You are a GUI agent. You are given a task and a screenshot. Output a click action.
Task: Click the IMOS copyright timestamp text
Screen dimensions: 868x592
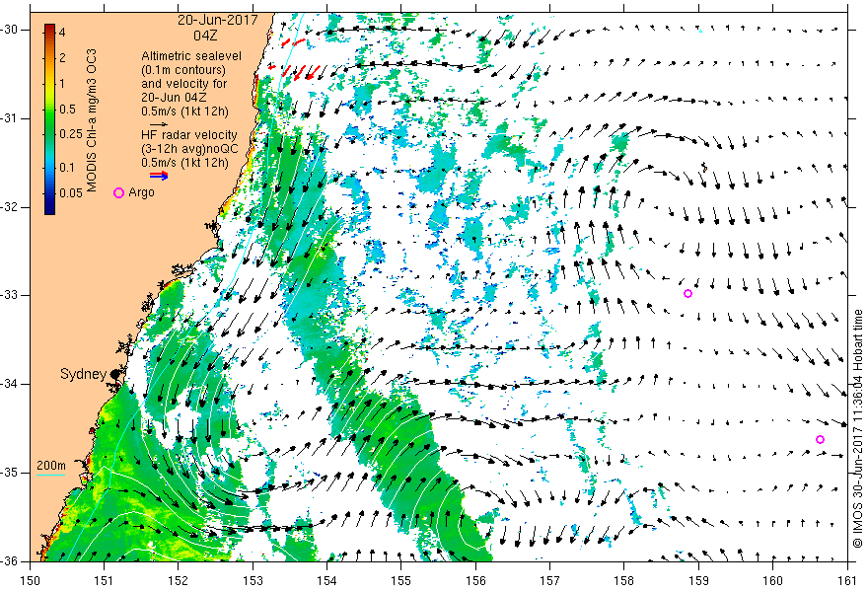tap(857, 428)
